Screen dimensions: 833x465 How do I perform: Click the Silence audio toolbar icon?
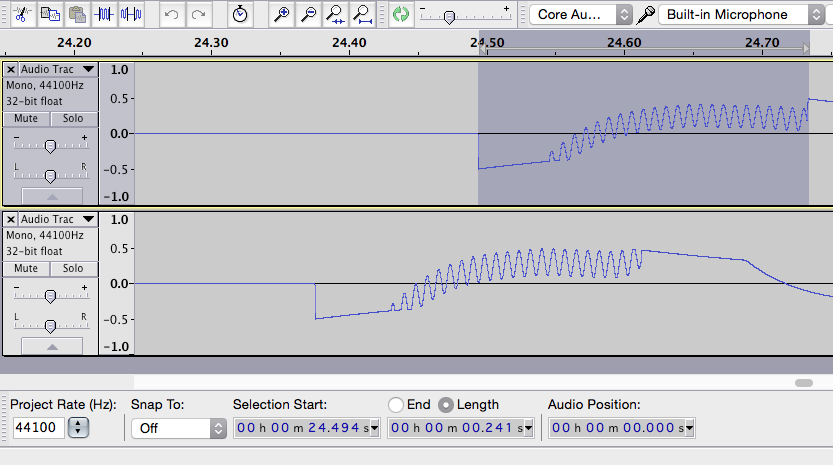pyautogui.click(x=131, y=14)
